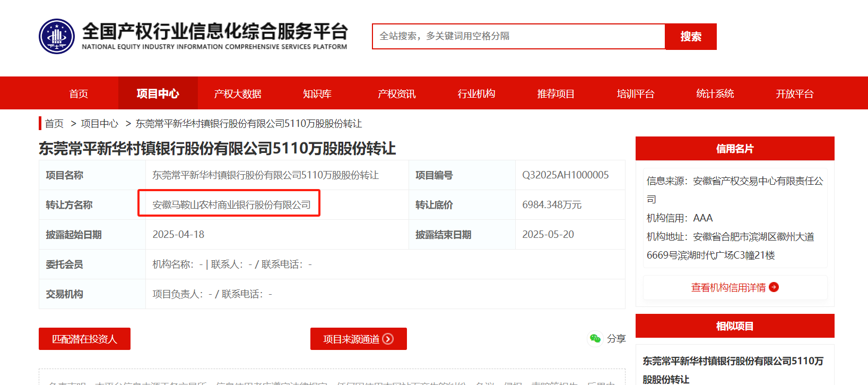Click start date 2025-04-18

178,234
